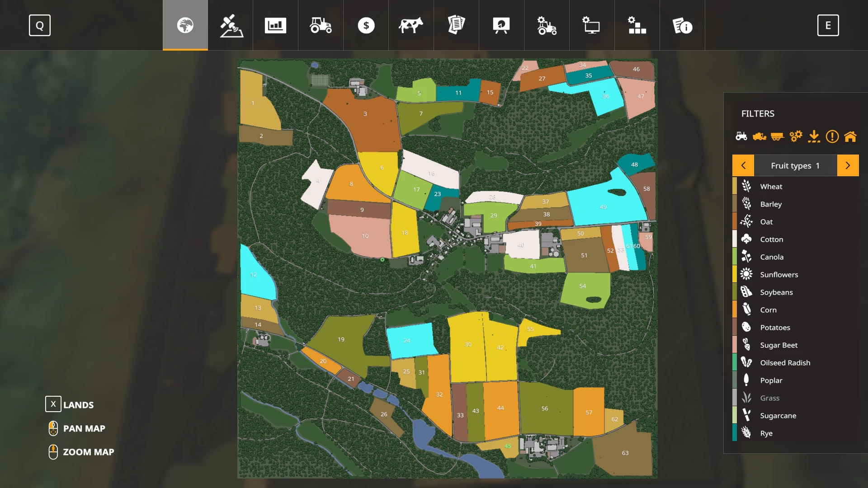Open the tutorial presentation board icon tab
868x488 pixels.
click(501, 25)
